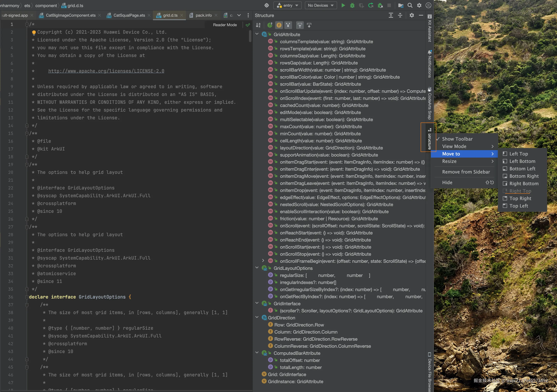Open the No Devices selector dropdown
557x392 pixels.
(x=320, y=5)
